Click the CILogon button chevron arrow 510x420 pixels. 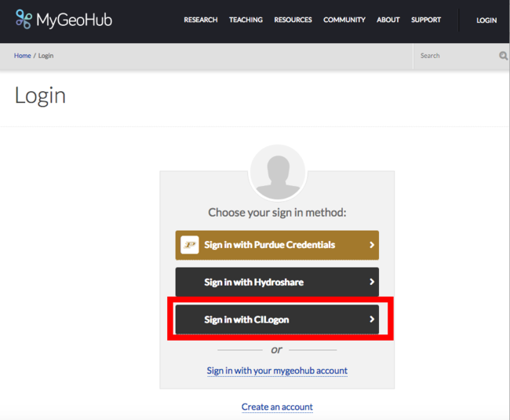[x=372, y=320]
